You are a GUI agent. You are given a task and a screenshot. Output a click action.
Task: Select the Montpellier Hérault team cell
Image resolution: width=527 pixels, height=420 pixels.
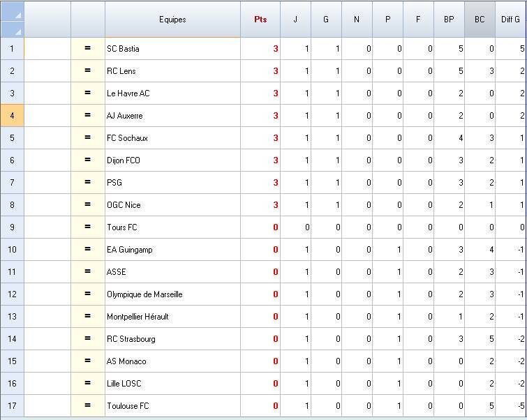pos(172,317)
